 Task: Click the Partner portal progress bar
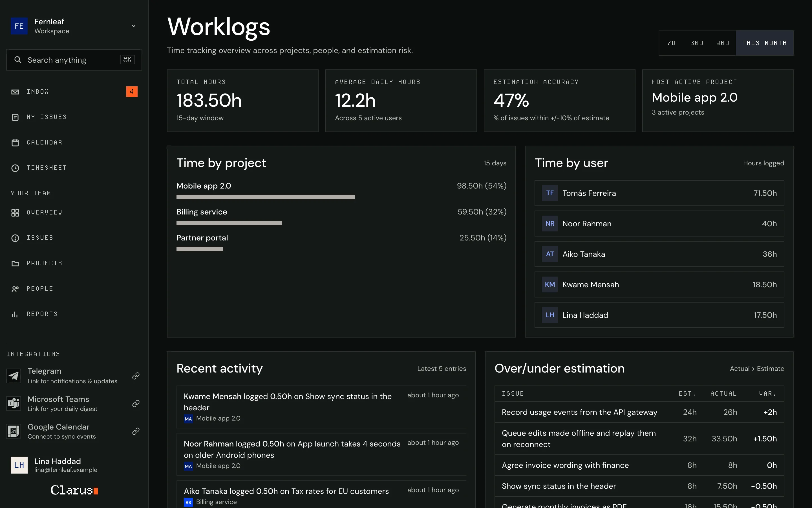(200, 249)
